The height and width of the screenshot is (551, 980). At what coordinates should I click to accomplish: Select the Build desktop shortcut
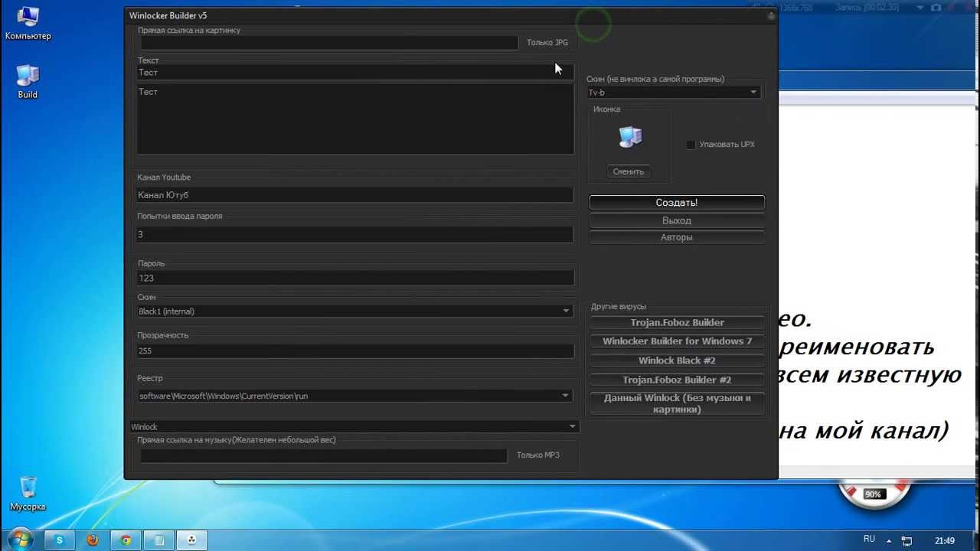(x=28, y=82)
